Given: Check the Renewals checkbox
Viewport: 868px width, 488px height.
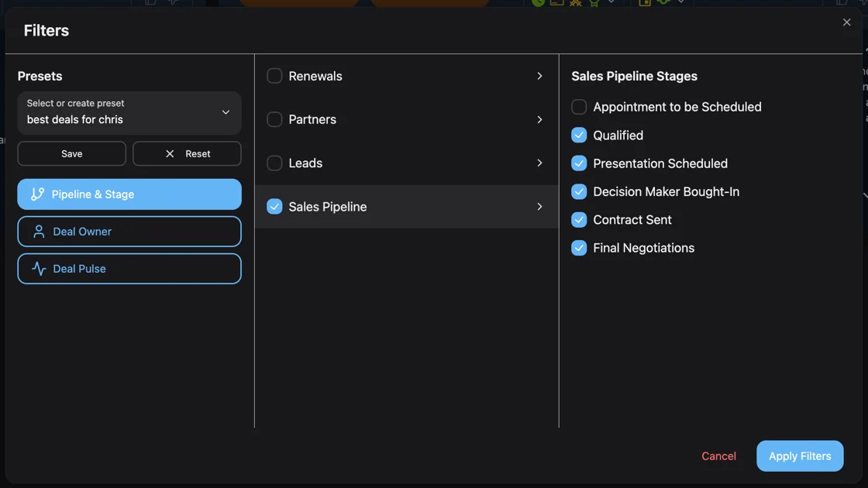Looking at the screenshot, I should [x=274, y=76].
